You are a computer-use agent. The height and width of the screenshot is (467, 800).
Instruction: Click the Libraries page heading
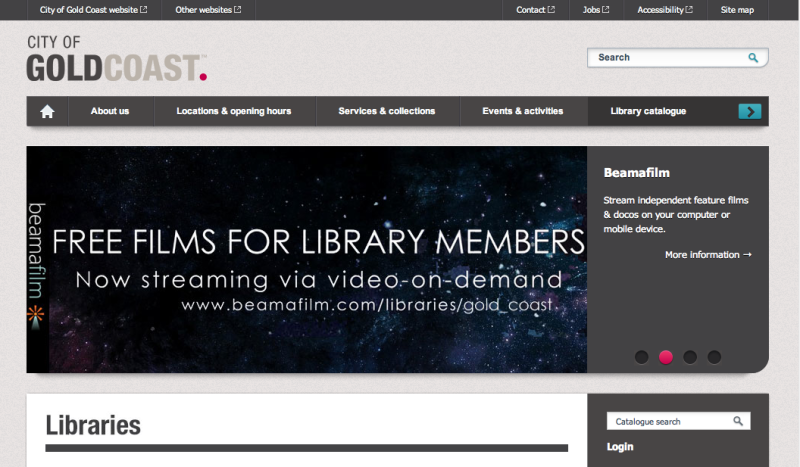93,425
